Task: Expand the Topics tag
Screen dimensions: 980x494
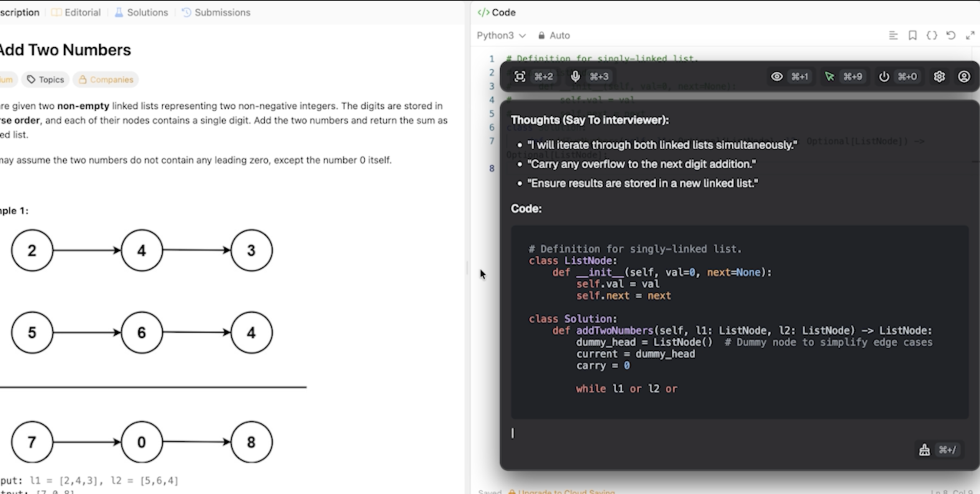Action: [45, 80]
